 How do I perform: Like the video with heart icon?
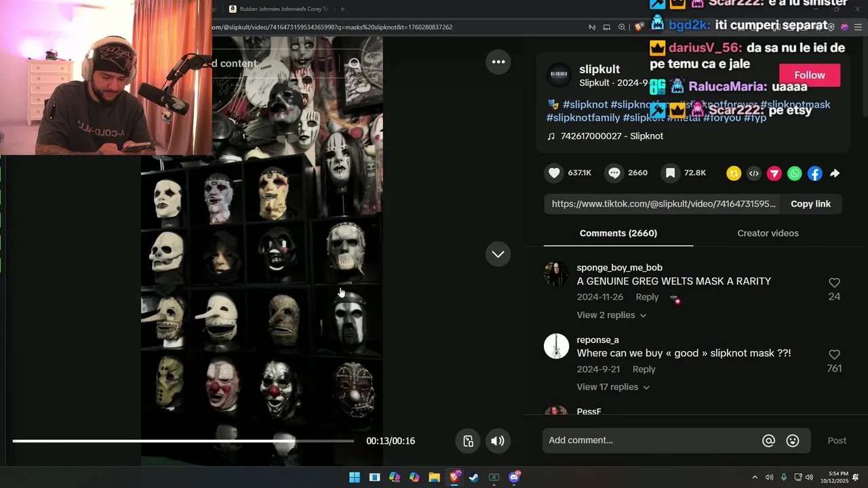point(554,173)
